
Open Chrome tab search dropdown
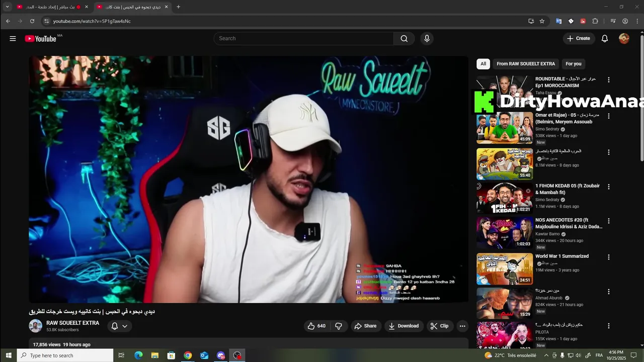pyautogui.click(x=7, y=7)
